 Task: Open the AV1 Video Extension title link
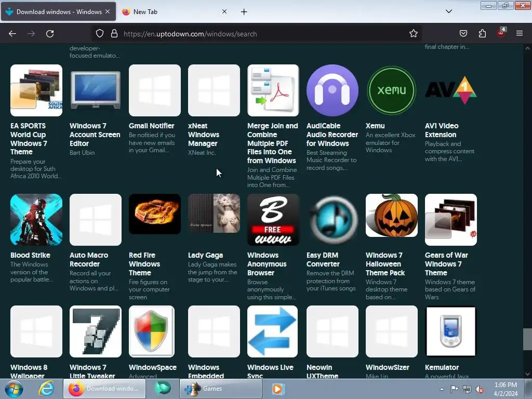coord(442,130)
